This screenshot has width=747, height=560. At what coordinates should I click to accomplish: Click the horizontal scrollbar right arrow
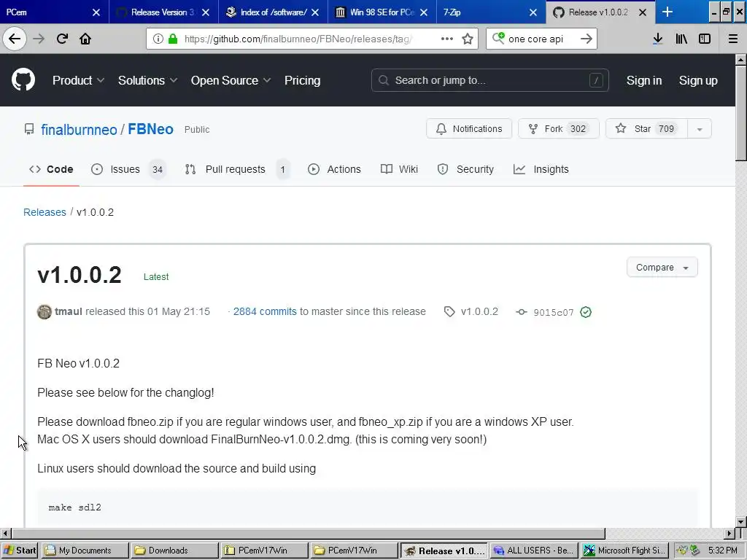[x=729, y=533]
